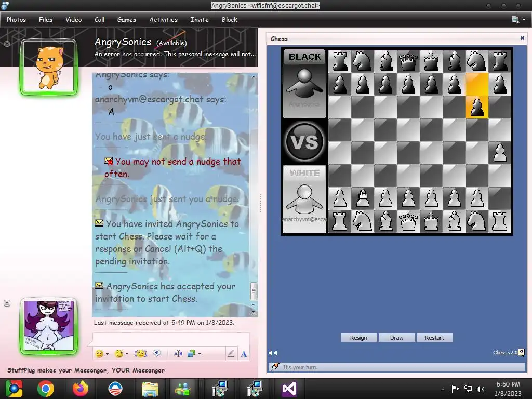Click the Restart button
Screen dimensions: 532x399
434,338
